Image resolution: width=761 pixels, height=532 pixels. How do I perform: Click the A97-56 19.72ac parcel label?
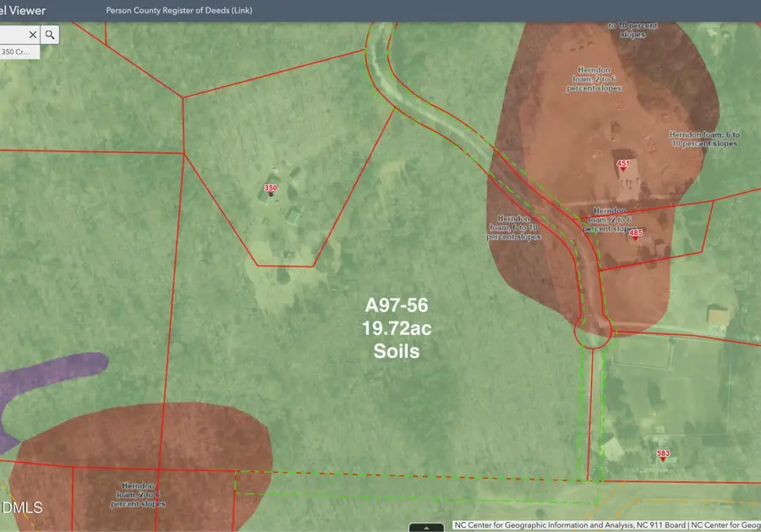click(x=397, y=328)
